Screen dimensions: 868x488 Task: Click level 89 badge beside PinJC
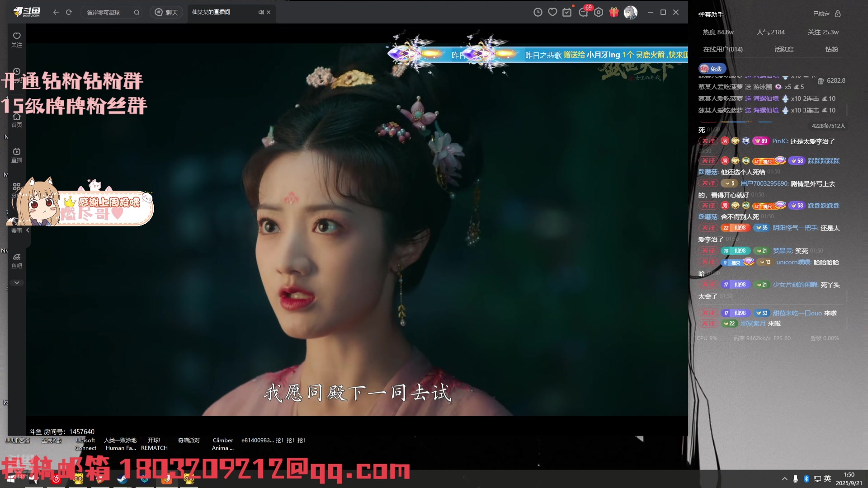761,141
